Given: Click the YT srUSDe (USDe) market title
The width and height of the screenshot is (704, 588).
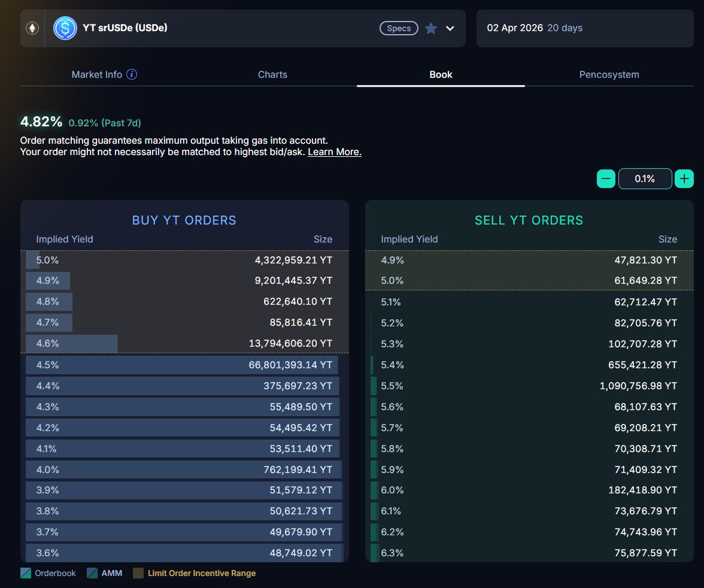Looking at the screenshot, I should 125,28.
